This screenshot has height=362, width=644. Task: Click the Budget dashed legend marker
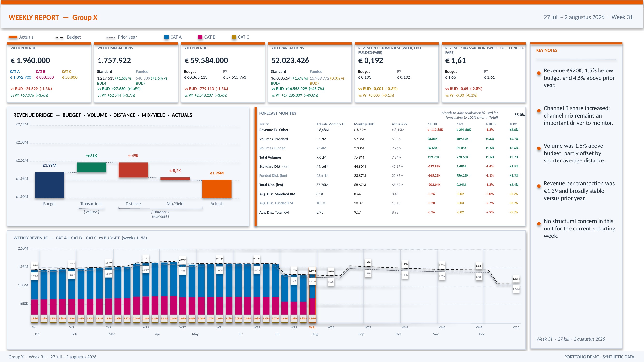coord(59,37)
